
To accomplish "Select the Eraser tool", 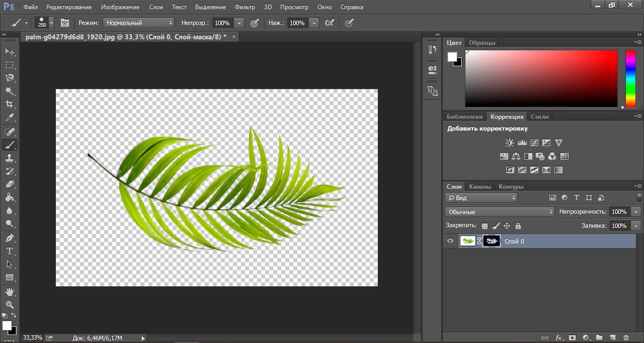I will pos(9,184).
